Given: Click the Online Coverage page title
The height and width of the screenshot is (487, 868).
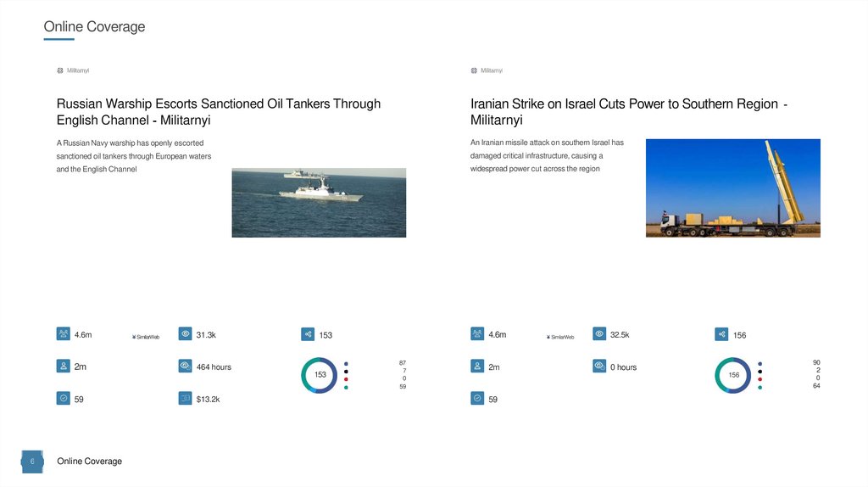Looking at the screenshot, I should pos(94,26).
